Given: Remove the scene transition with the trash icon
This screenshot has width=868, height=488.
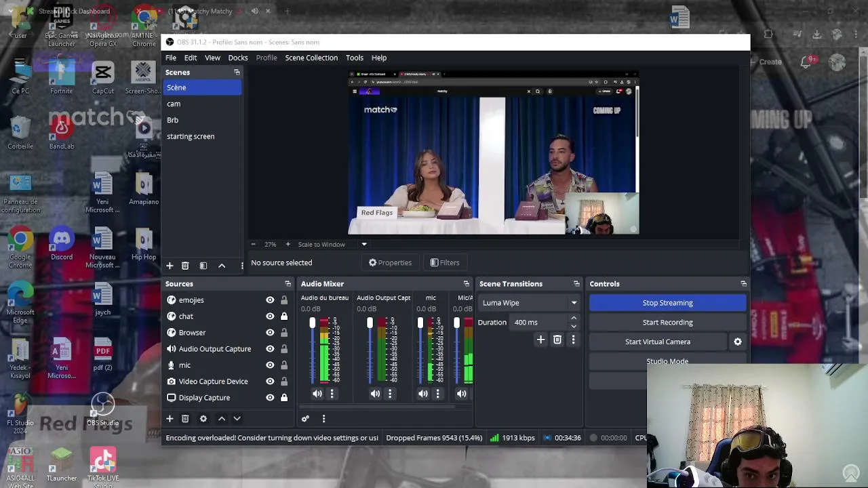Looking at the screenshot, I should (557, 340).
